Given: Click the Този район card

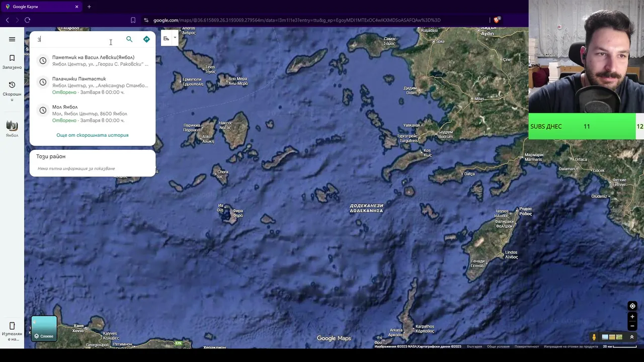Looking at the screenshot, I should point(93,163).
